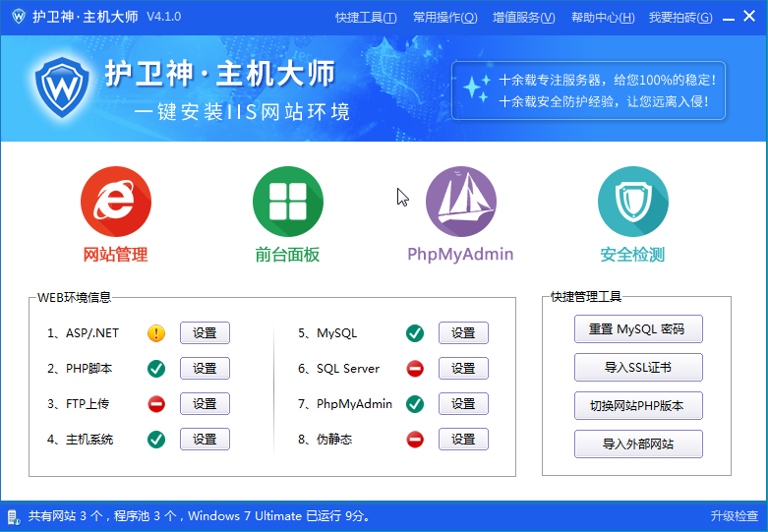
Task: Click 设置 button for ASP/.NET
Action: click(x=205, y=333)
